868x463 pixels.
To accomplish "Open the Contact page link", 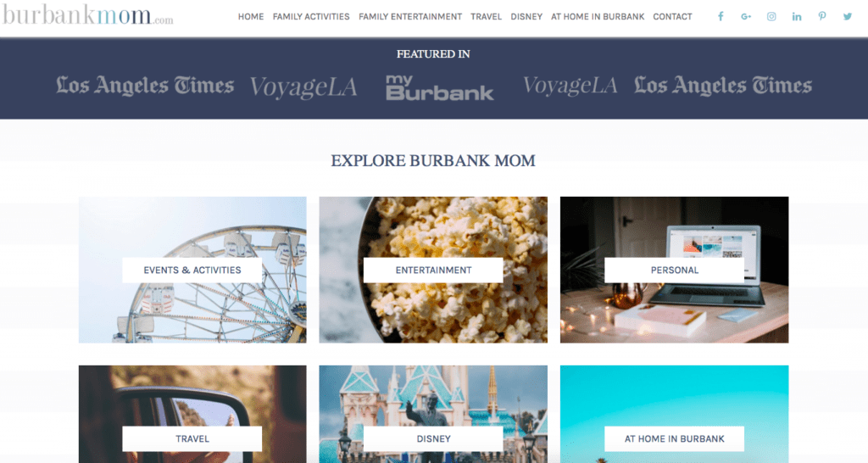I will (x=672, y=17).
